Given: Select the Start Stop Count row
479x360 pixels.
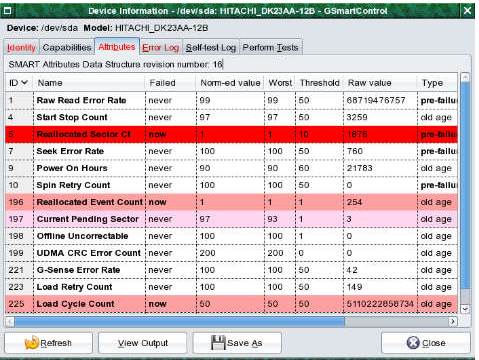Looking at the screenshot, I should click(231, 117).
